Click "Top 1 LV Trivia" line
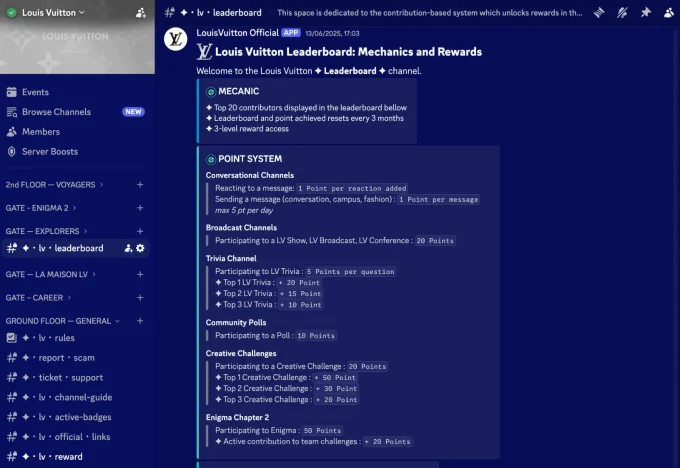 pos(268,282)
